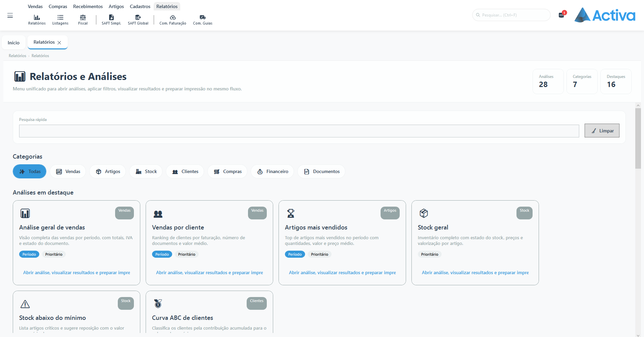Click the Relatórios breadcrumb root link
Image resolution: width=644 pixels, height=337 pixels.
coord(17,56)
